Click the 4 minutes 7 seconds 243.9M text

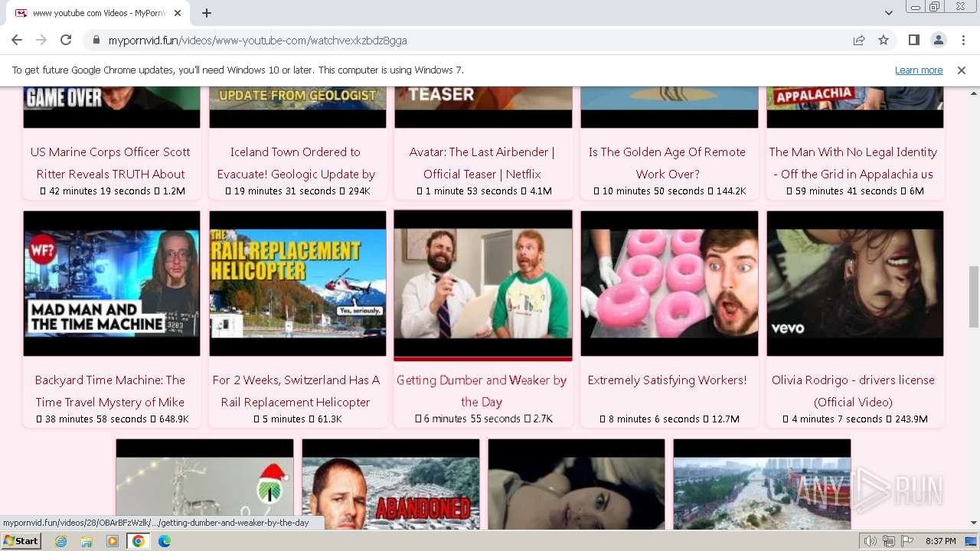(x=854, y=419)
